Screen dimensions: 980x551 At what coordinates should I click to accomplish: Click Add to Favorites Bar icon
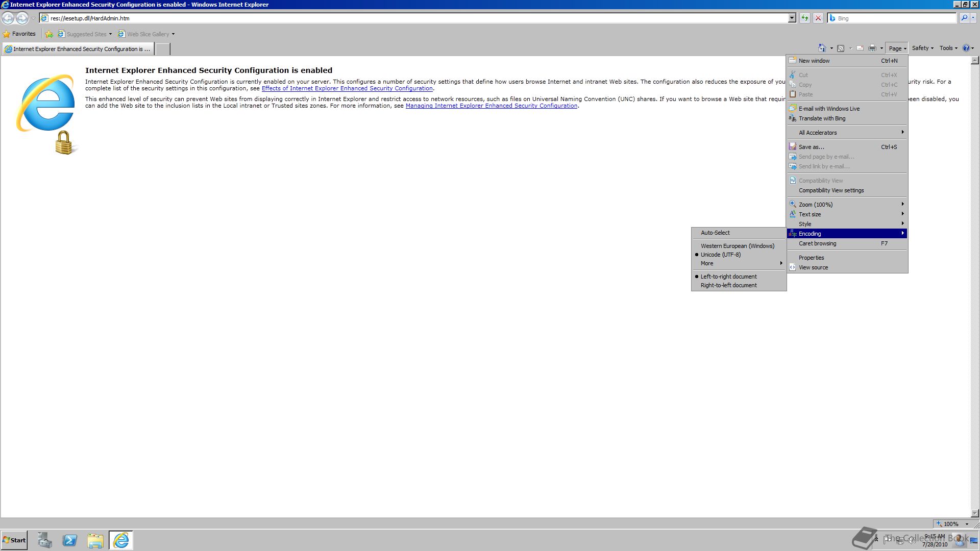tap(49, 34)
